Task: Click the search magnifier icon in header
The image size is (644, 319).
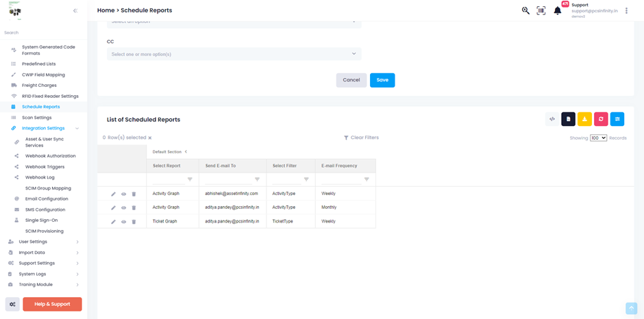Action: pos(525,11)
